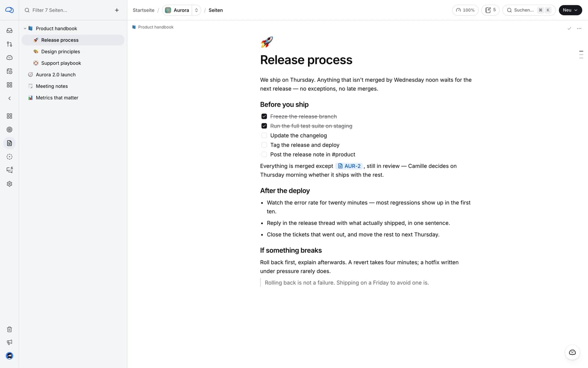
Task: Open the dashed circle cycles icon
Action: coord(10,157)
